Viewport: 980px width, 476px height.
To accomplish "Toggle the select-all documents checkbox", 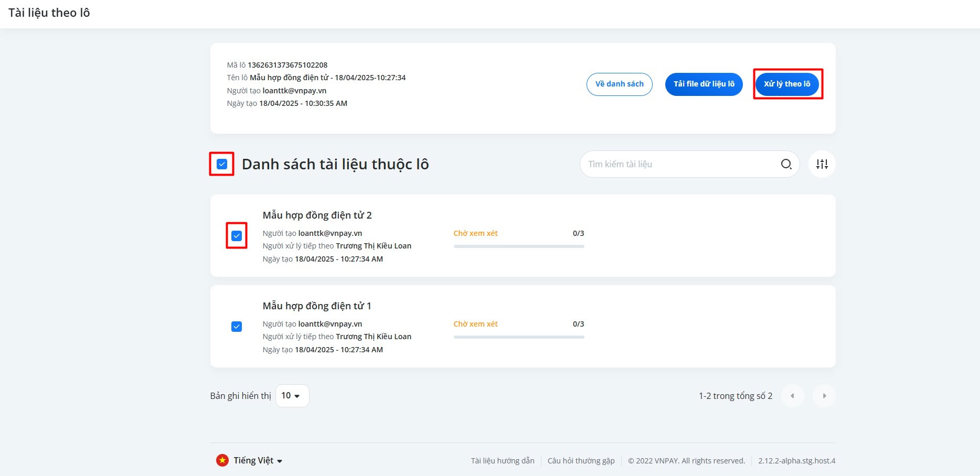I will (222, 164).
